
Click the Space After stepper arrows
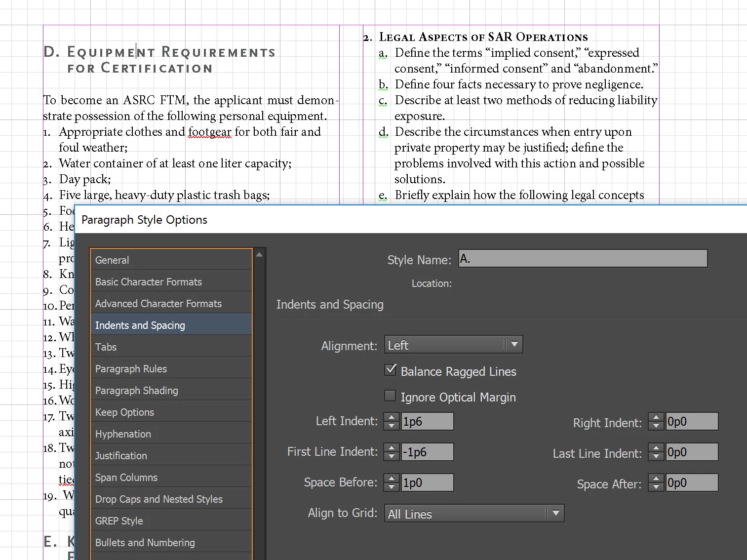pyautogui.click(x=656, y=482)
